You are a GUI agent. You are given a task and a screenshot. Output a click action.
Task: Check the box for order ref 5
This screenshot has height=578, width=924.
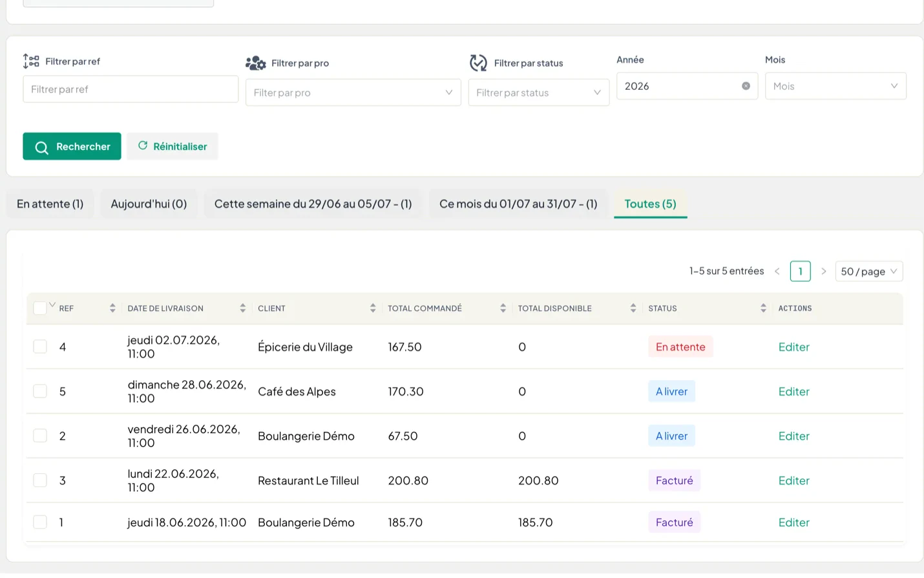(40, 391)
